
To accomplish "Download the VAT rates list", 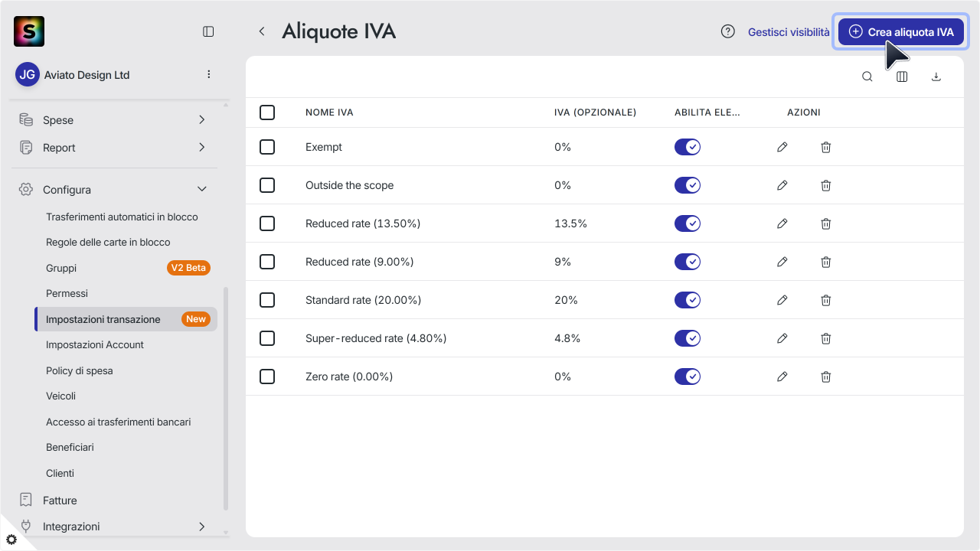I will (936, 77).
